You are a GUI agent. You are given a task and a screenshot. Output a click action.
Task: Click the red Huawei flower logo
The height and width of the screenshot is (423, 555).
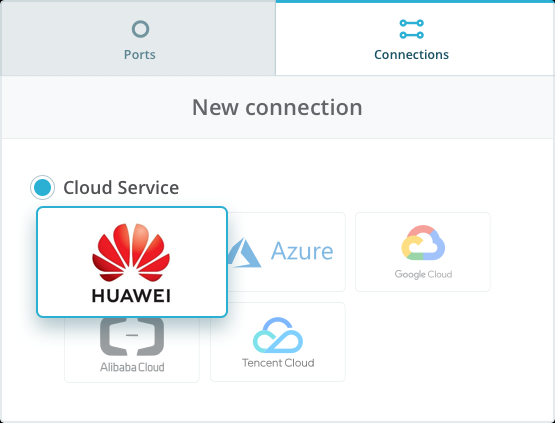(x=131, y=252)
